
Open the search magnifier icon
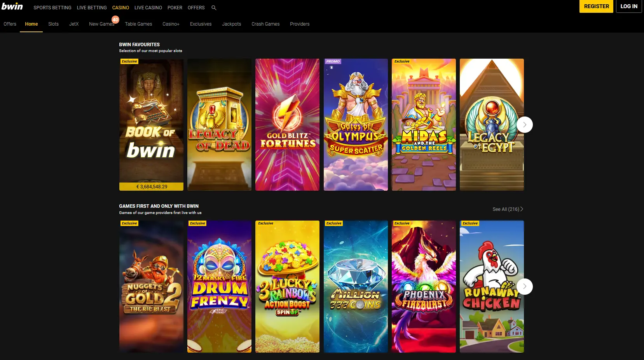[214, 8]
